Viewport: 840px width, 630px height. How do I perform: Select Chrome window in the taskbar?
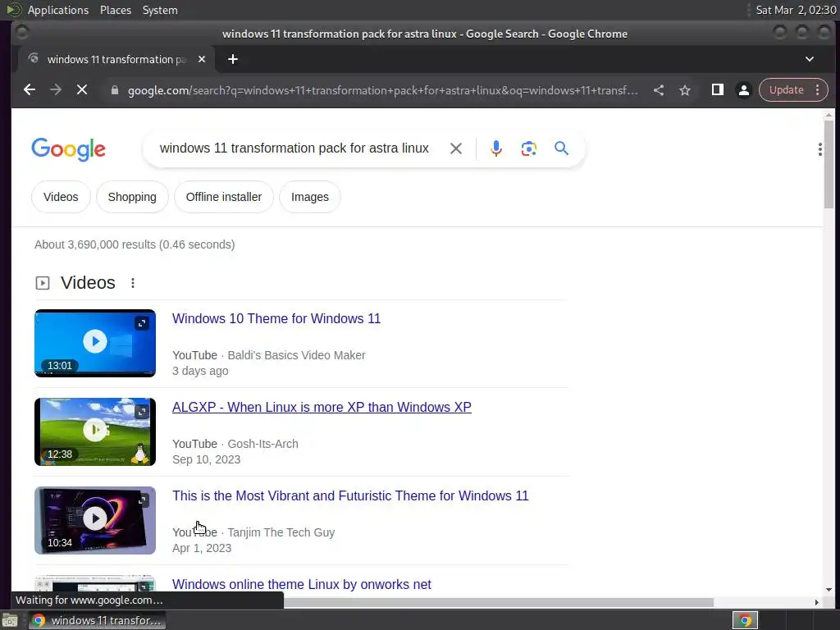tap(97, 620)
